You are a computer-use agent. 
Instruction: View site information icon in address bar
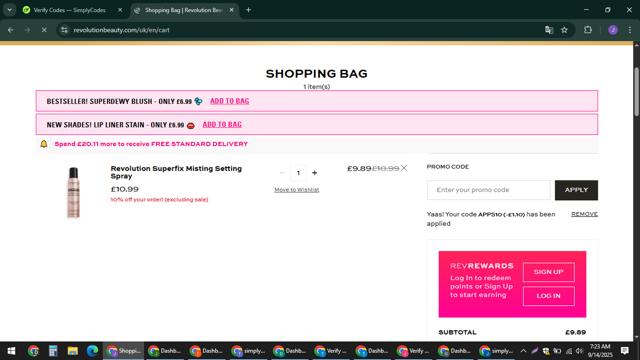[64, 30]
